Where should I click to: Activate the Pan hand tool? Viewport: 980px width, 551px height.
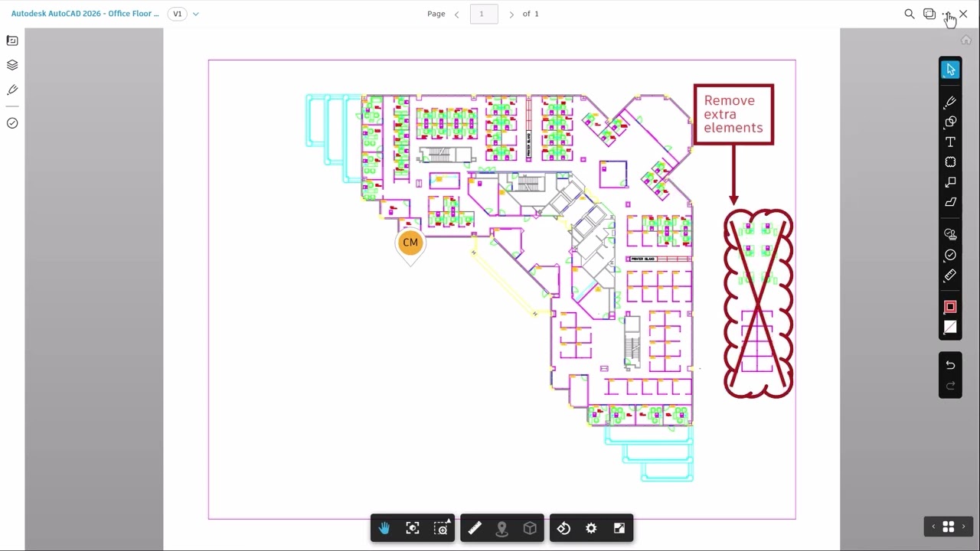tap(384, 528)
